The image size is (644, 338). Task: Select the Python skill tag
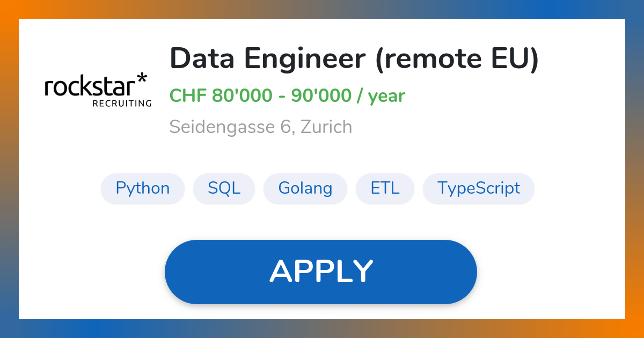(143, 188)
